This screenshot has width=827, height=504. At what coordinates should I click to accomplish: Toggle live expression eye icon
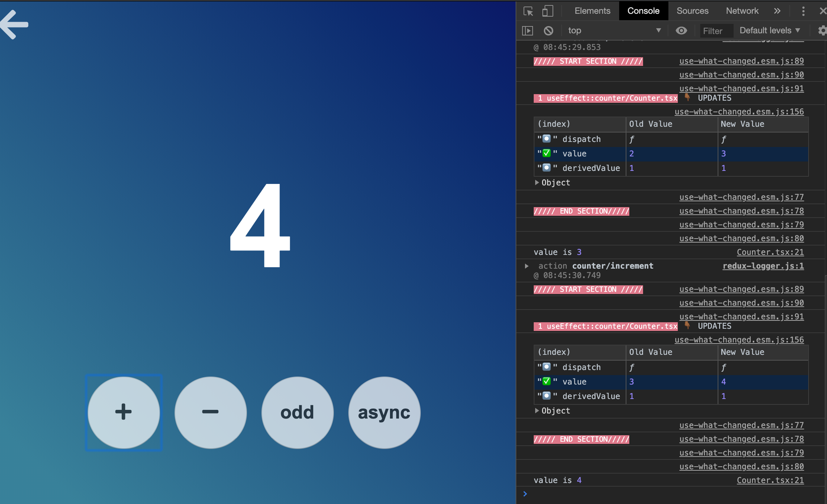tap(681, 31)
